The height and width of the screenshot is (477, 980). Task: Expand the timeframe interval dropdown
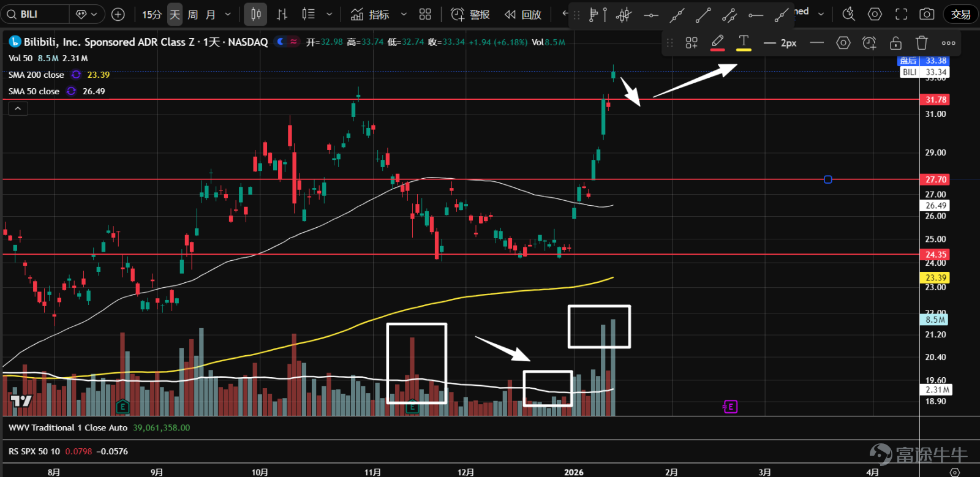[228, 14]
